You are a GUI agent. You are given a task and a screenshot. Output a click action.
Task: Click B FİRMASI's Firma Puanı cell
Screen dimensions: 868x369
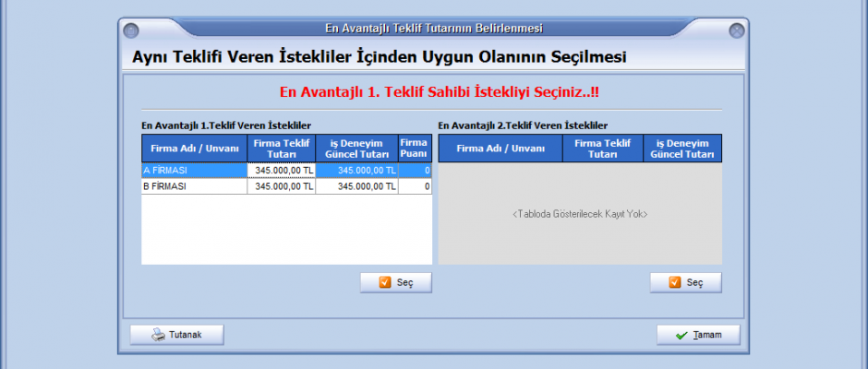click(x=415, y=186)
